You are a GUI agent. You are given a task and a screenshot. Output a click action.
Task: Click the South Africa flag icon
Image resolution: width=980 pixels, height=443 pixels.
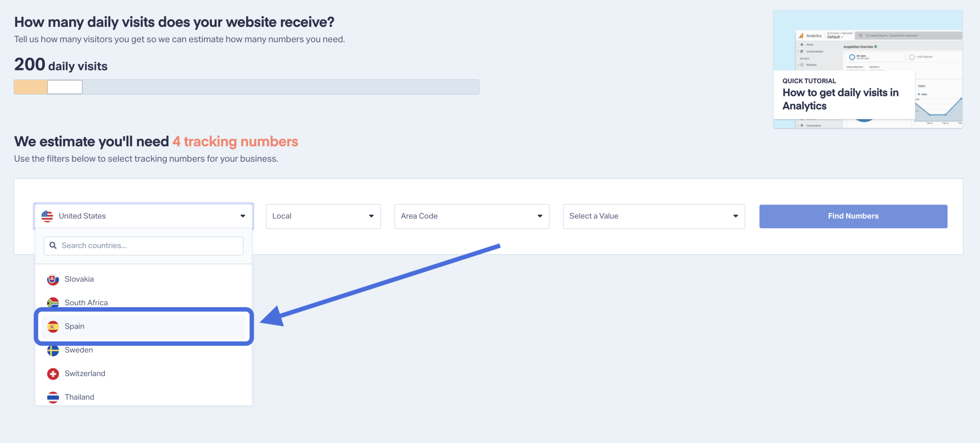[53, 303]
